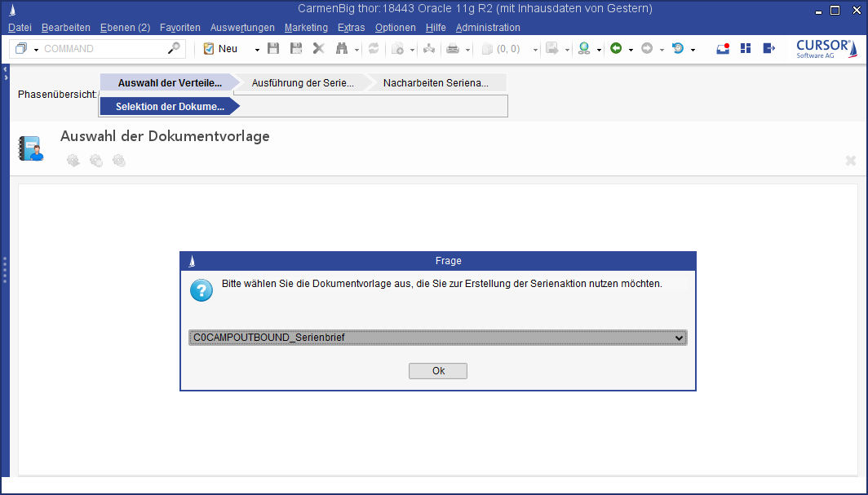The height and width of the screenshot is (495, 868).
Task: Click the Neu button in toolbar
Action: [x=220, y=49]
